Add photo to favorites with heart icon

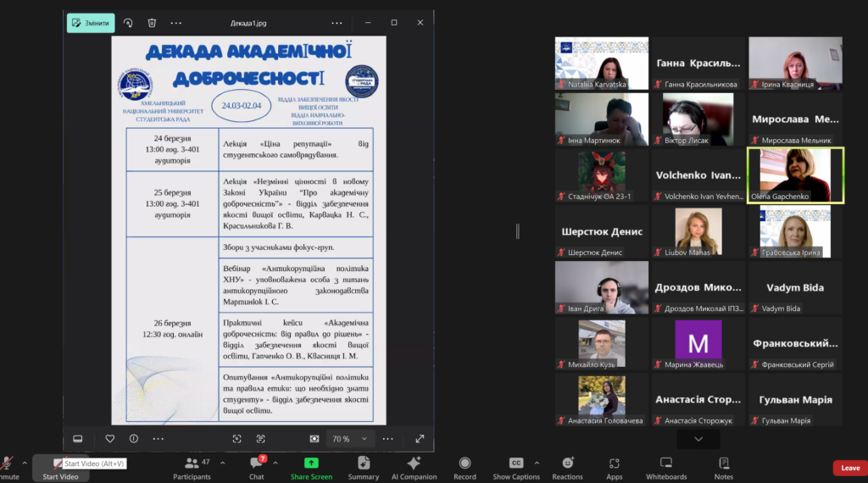pos(110,439)
